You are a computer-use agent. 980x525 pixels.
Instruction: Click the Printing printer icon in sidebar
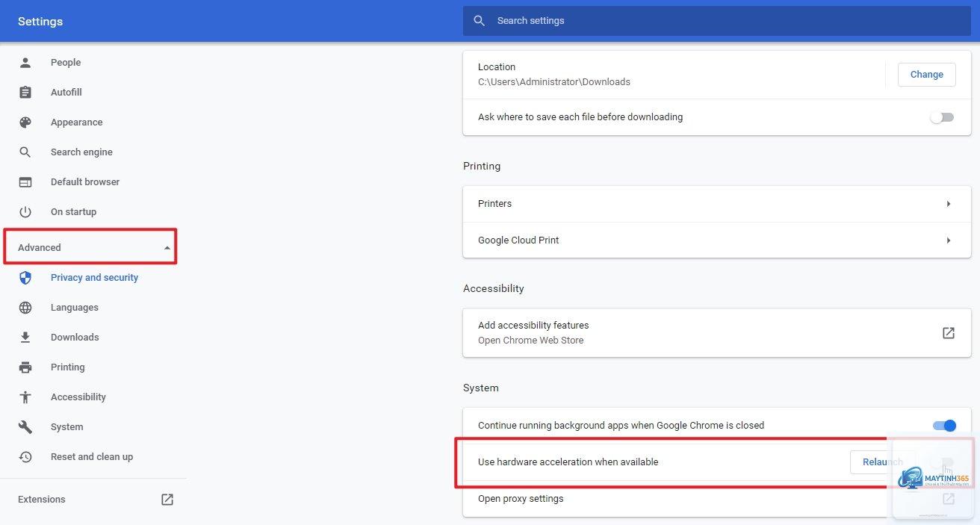coord(25,367)
